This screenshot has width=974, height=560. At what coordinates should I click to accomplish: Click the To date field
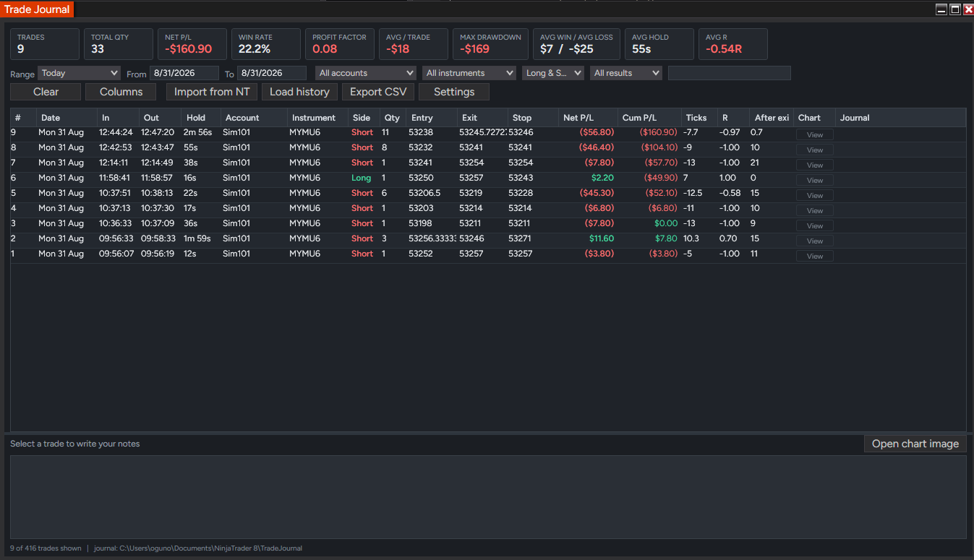tap(271, 73)
